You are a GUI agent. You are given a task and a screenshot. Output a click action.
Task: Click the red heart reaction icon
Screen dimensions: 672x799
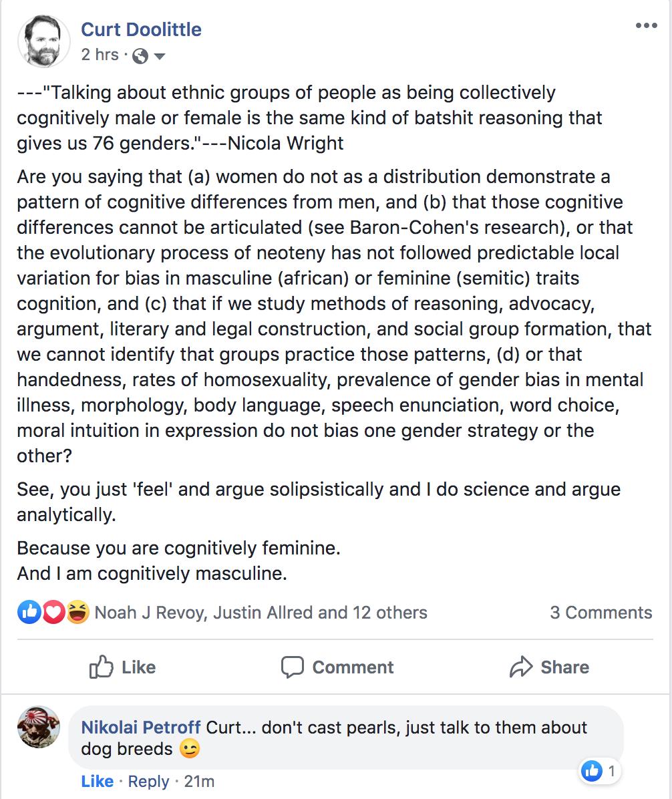(53, 612)
